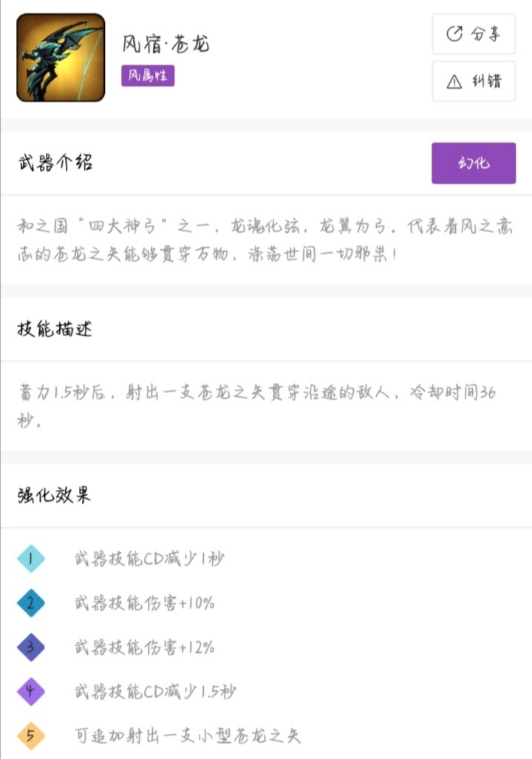Viewport: 532px width, 759px height.
Task: Click the 强化效果 section header
Action: pos(54,495)
